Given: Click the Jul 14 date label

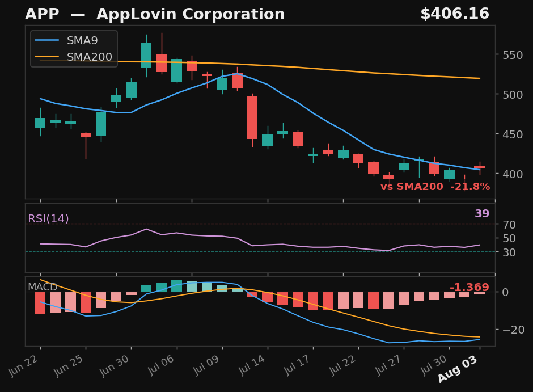Looking at the screenshot, I should click(x=252, y=365).
